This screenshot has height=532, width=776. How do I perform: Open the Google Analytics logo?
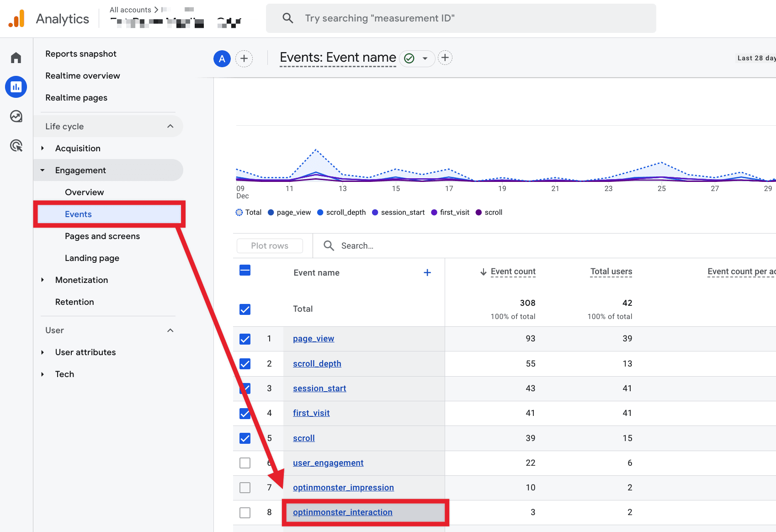(17, 18)
